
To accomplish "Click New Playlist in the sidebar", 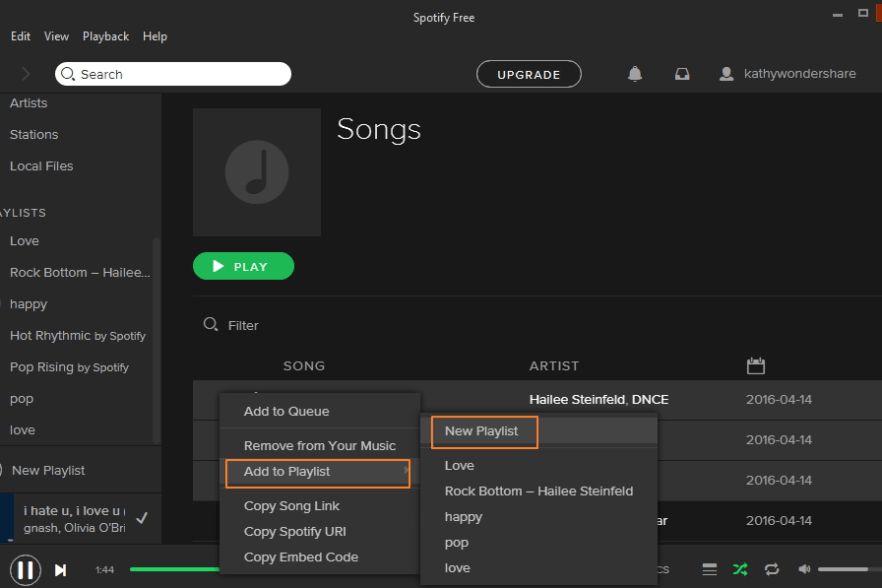I will coord(48,470).
